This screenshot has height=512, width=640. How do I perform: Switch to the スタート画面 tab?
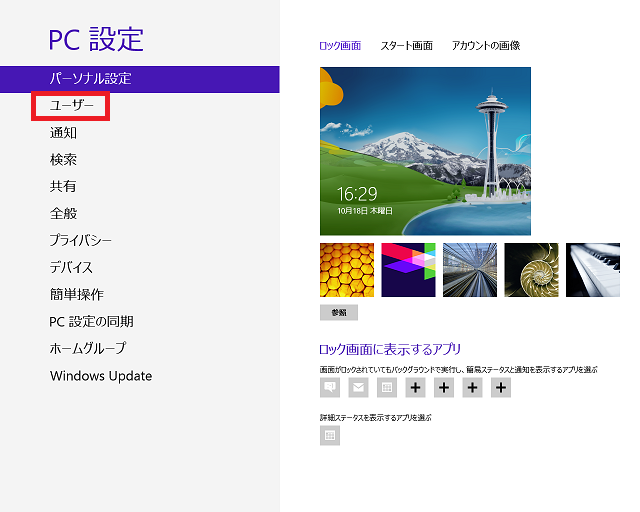tap(406, 46)
